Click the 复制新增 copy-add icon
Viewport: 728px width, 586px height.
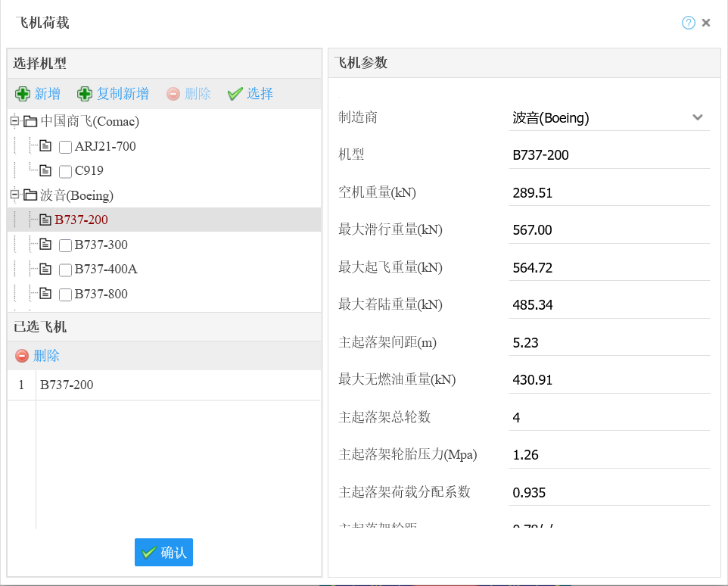point(85,94)
